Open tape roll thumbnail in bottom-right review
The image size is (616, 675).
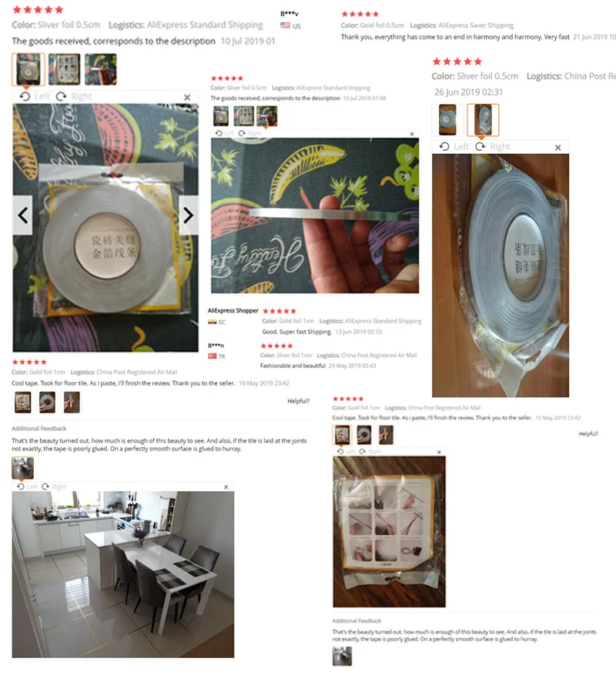[364, 435]
